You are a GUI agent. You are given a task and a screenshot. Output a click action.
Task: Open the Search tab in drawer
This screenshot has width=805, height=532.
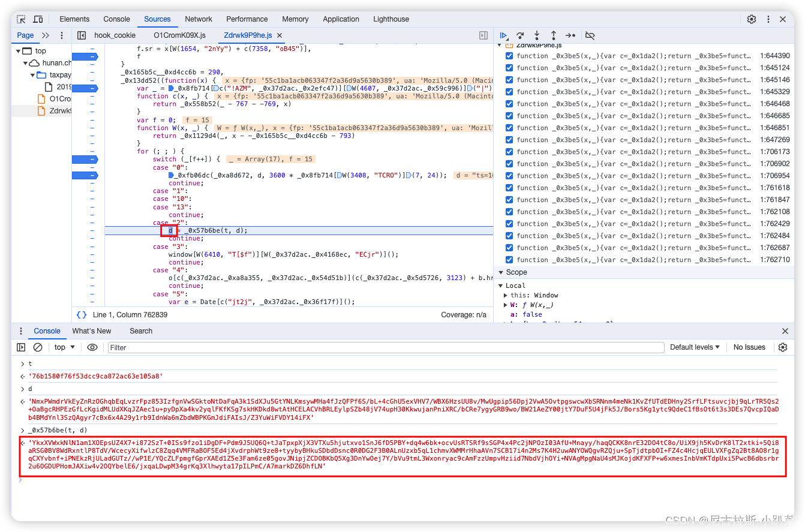coord(141,331)
